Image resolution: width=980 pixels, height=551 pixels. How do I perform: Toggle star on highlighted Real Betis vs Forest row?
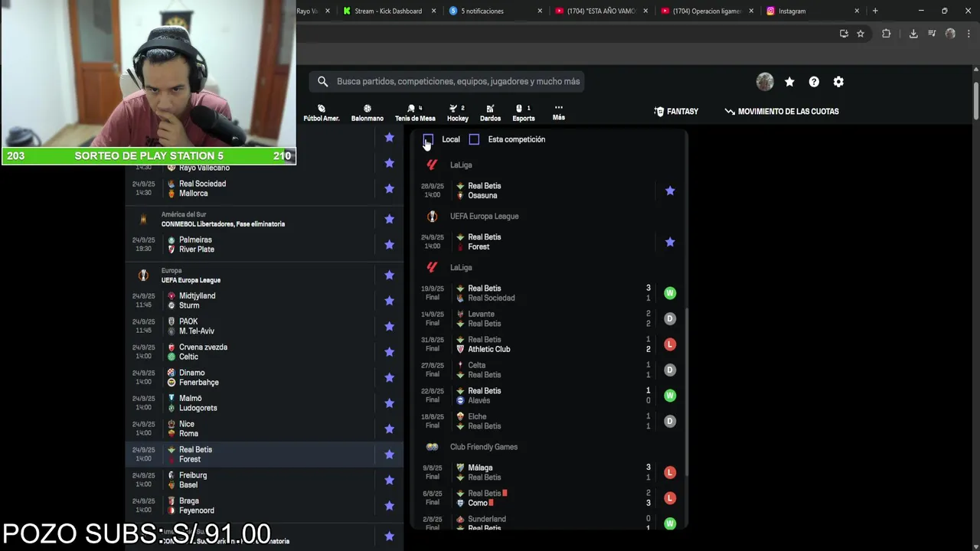(x=389, y=455)
